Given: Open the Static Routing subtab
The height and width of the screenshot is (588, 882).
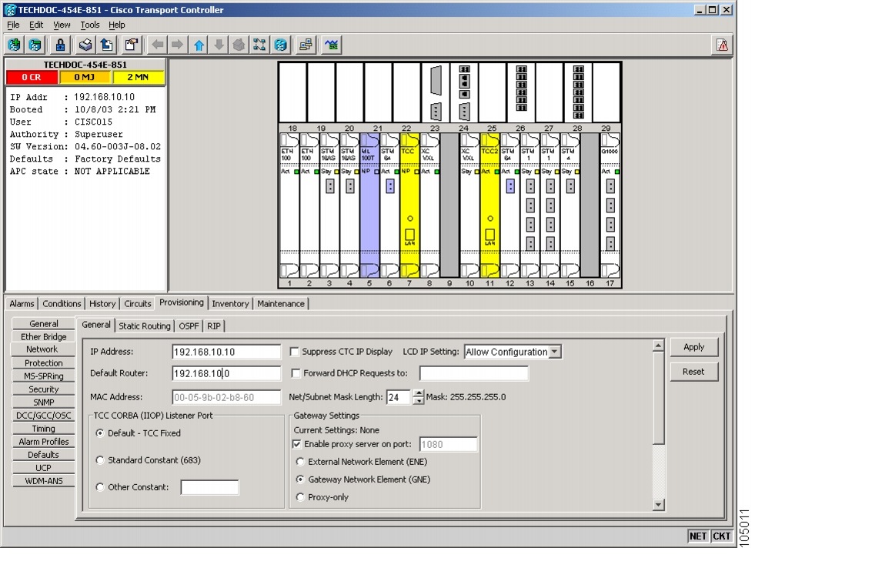Looking at the screenshot, I should click(145, 326).
